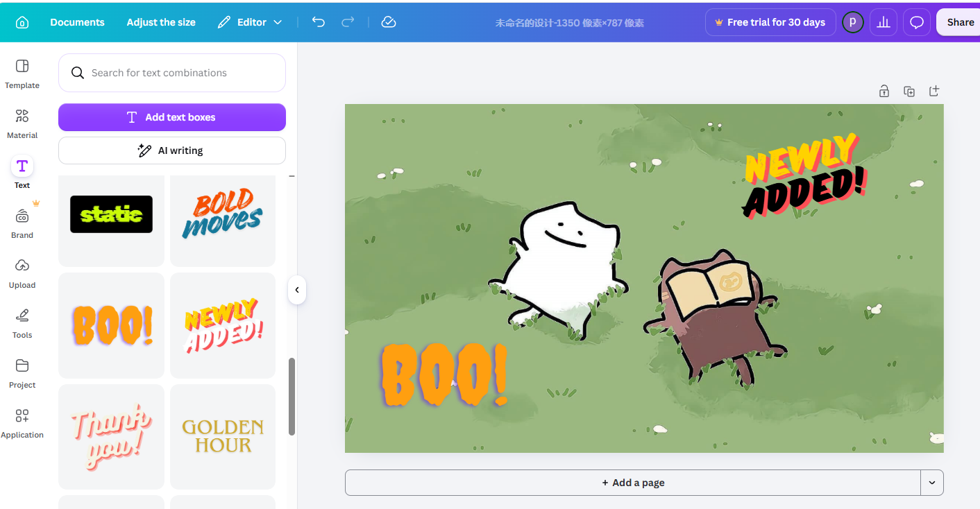
Task: Click the design title text
Action: 569,23
